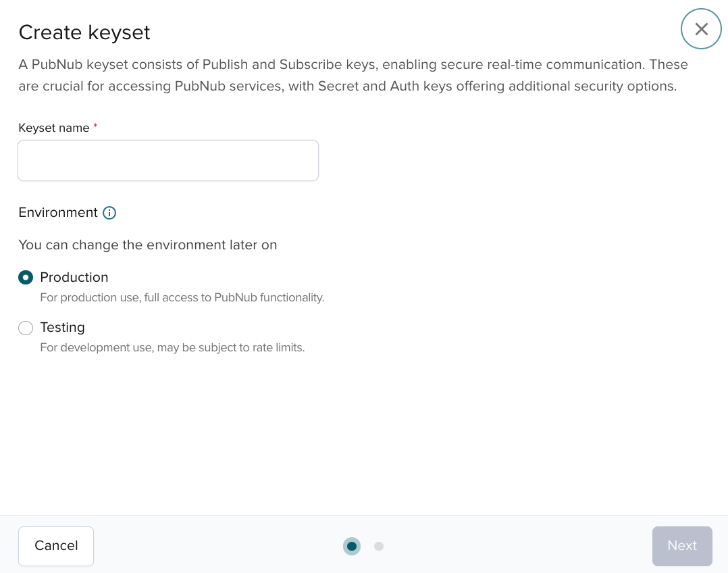Click the info tooltip icon next to Environment
728x573 pixels.
click(109, 213)
